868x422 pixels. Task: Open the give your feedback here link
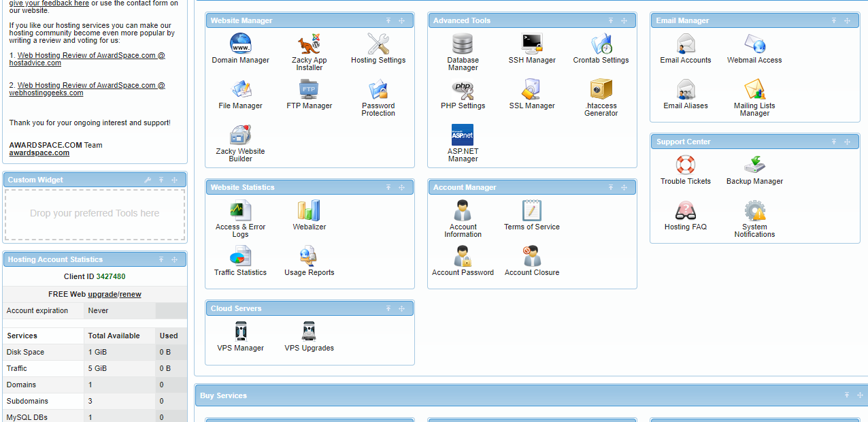pyautogui.click(x=48, y=3)
